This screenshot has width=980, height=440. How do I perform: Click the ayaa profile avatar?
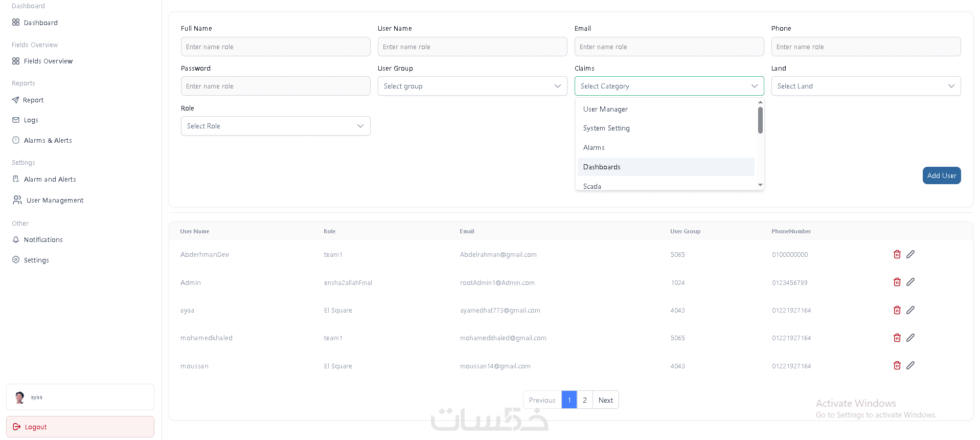point(20,397)
